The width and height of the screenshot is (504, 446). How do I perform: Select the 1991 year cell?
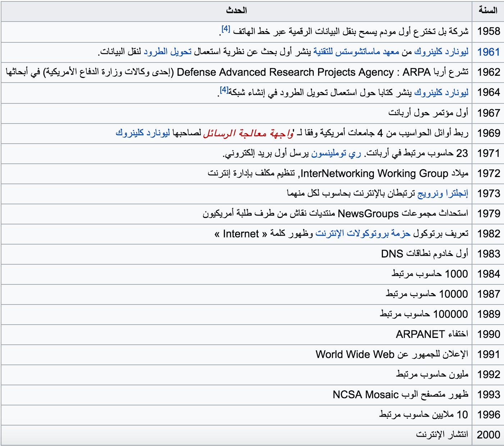(x=489, y=354)
